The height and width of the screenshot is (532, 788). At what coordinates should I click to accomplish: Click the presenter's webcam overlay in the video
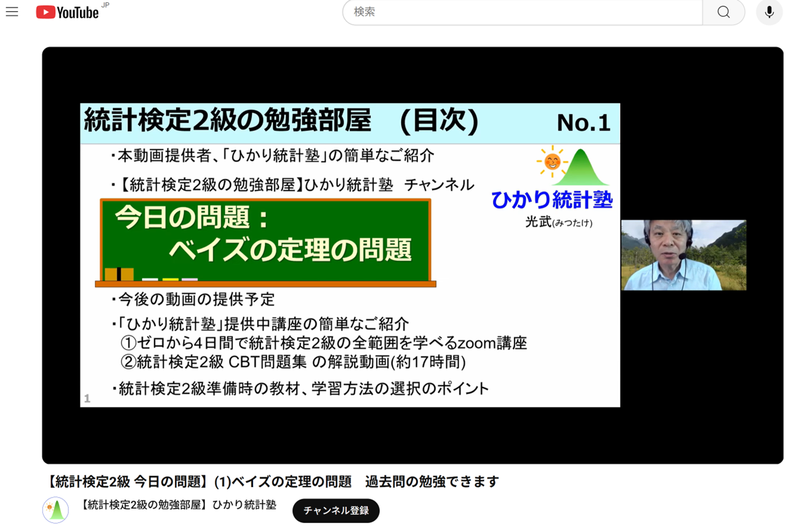pos(683,254)
